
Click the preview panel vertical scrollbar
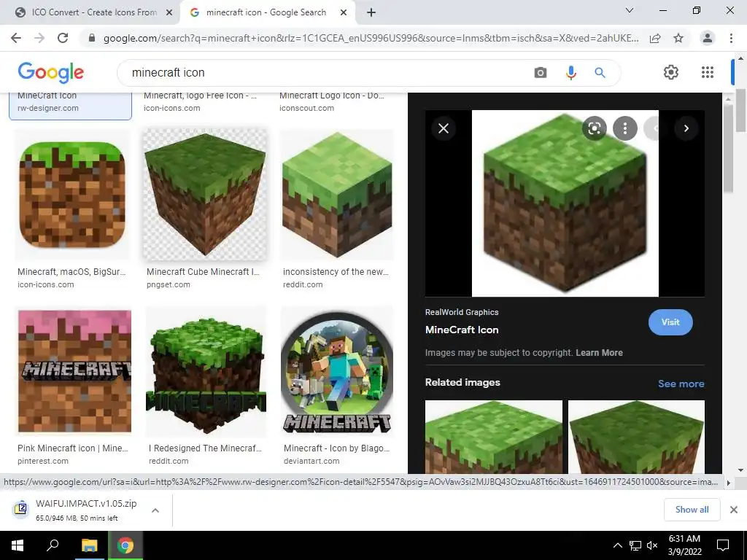tap(727, 147)
